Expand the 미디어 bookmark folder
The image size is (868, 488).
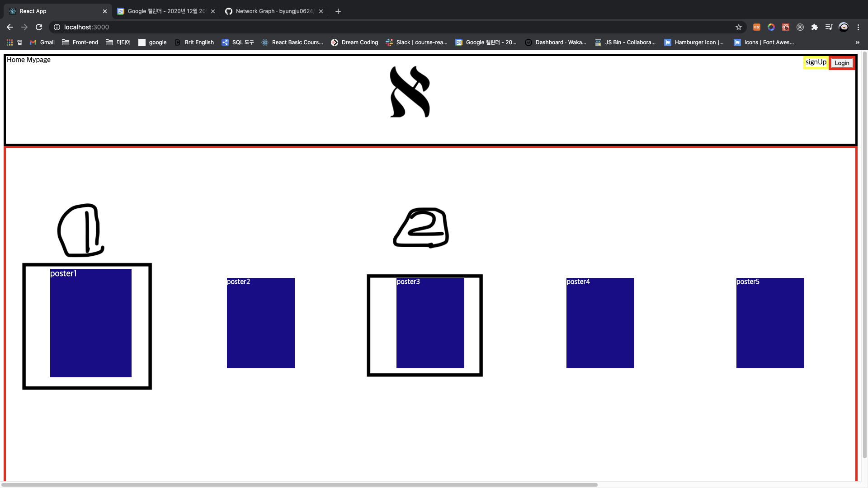click(x=118, y=42)
